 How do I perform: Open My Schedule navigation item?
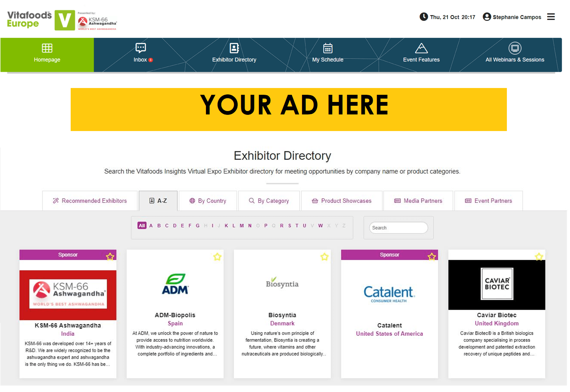pyautogui.click(x=328, y=55)
